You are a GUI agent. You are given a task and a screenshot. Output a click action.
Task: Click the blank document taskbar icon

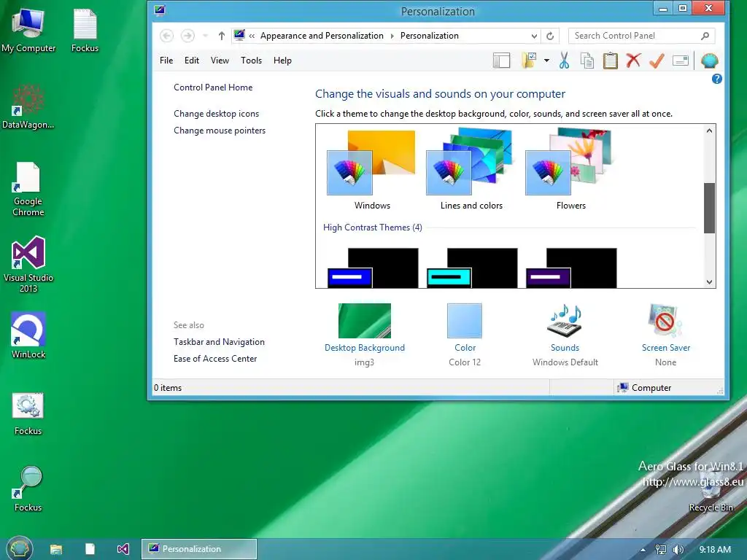[x=90, y=549]
